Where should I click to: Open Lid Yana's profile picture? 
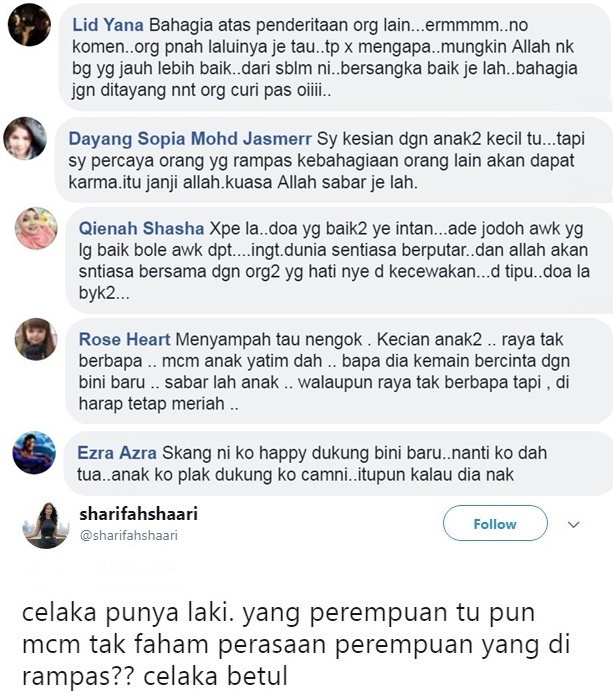tap(29, 25)
